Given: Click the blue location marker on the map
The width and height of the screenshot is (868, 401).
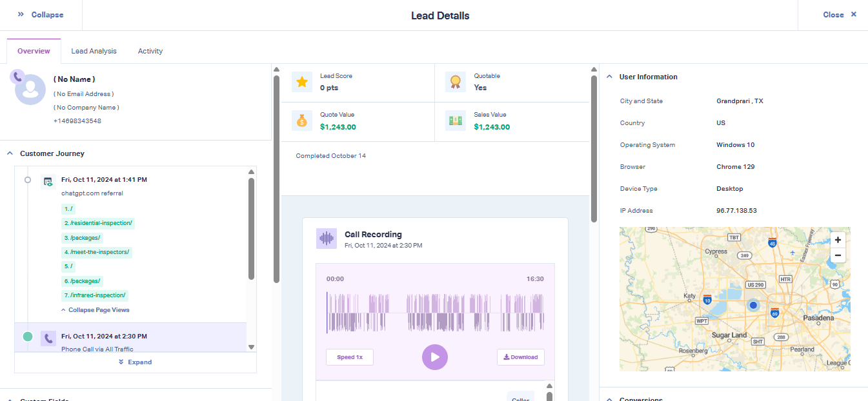Looking at the screenshot, I should (752, 305).
